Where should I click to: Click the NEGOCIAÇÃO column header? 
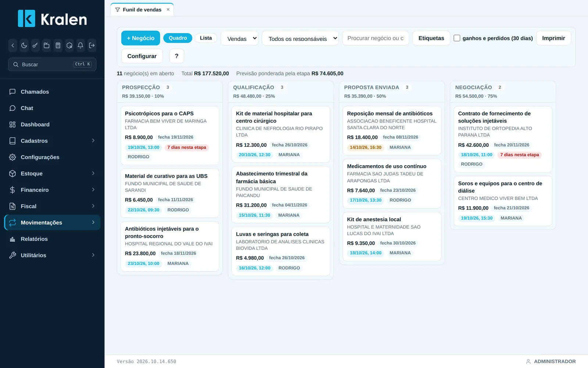point(503,92)
